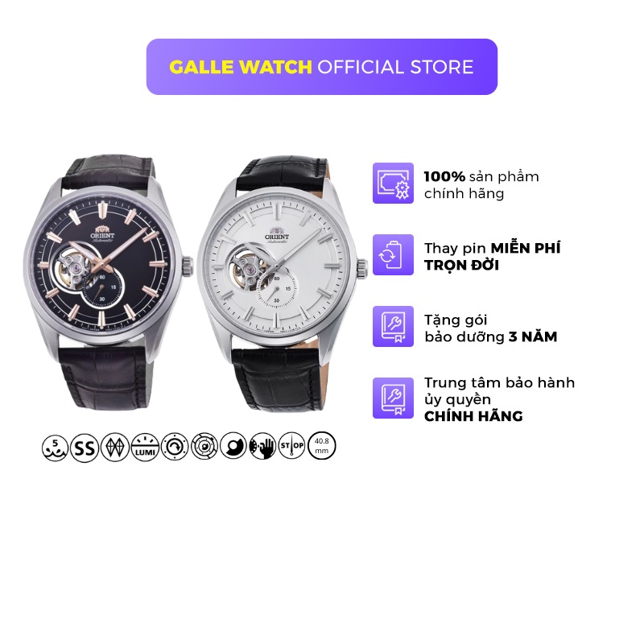The width and height of the screenshot is (644, 644).
Task: Click the 5 bar water resistance icon
Action: point(55,447)
